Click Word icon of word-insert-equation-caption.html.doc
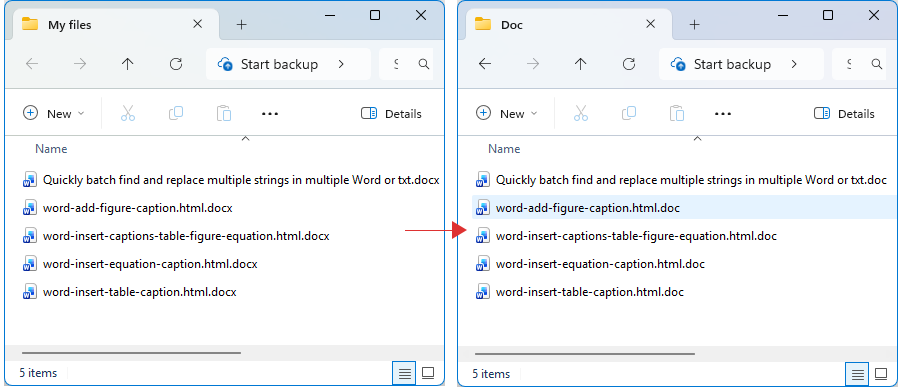Viewport: 900px width, 387px height. [x=482, y=264]
